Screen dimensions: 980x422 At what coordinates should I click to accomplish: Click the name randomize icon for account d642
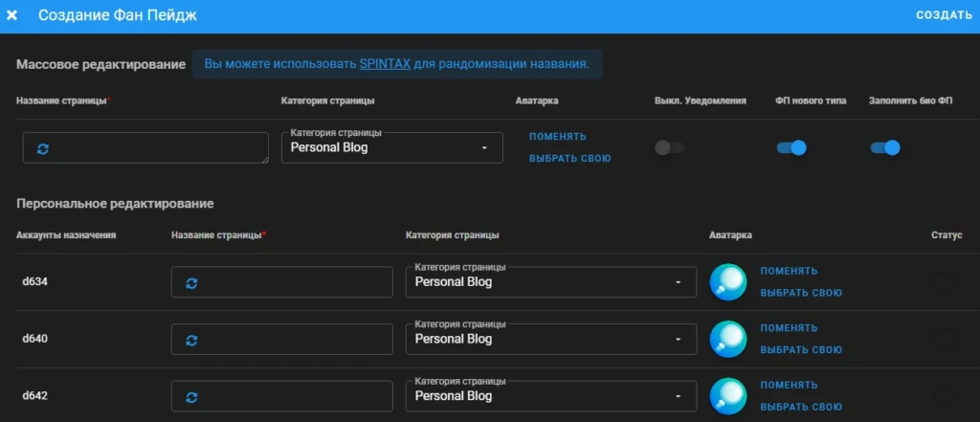click(191, 397)
